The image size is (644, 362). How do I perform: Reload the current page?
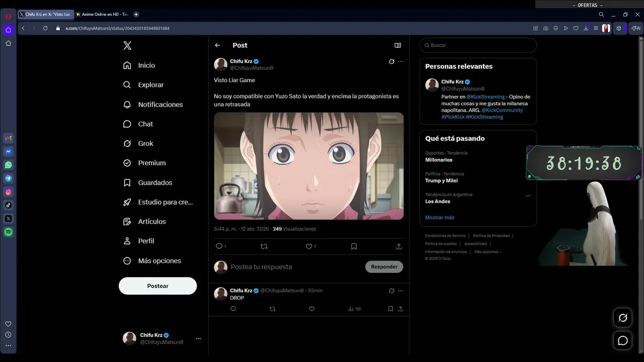[x=45, y=28]
